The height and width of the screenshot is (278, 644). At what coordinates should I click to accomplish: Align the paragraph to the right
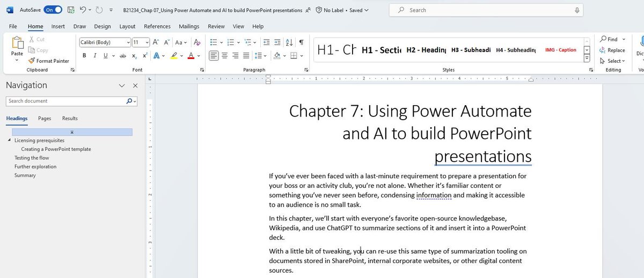[235, 56]
